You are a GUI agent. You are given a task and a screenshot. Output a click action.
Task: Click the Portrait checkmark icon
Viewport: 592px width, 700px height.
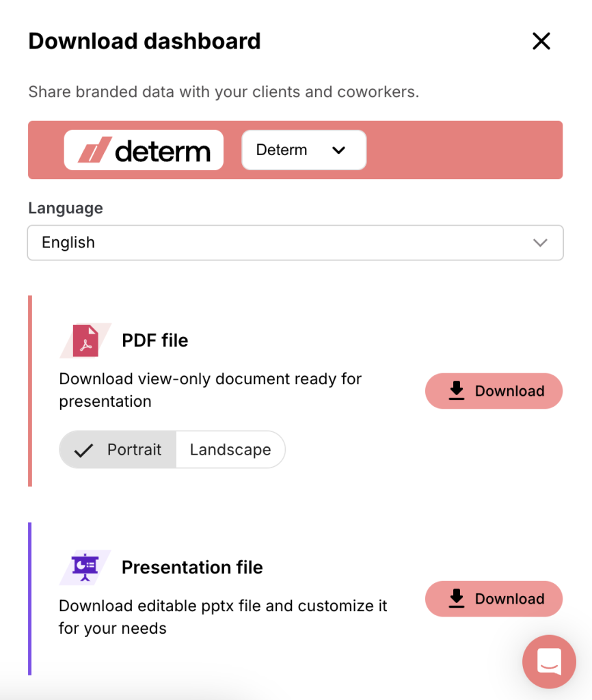[83, 450]
